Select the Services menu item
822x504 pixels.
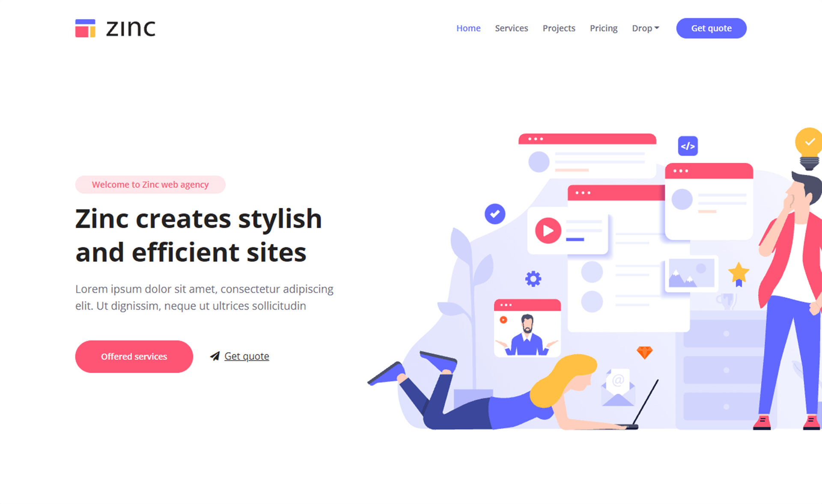click(x=510, y=28)
